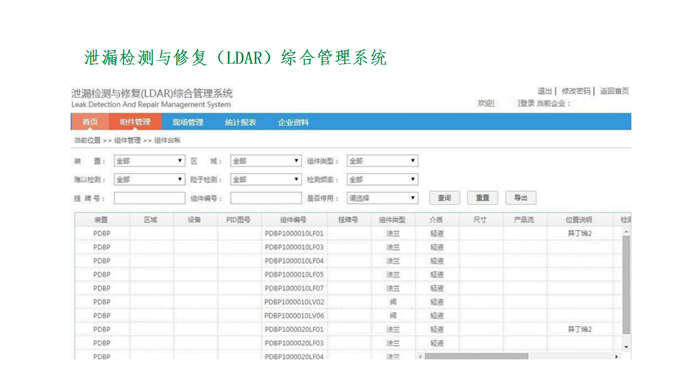Go to the 统计报表 tab

point(240,122)
